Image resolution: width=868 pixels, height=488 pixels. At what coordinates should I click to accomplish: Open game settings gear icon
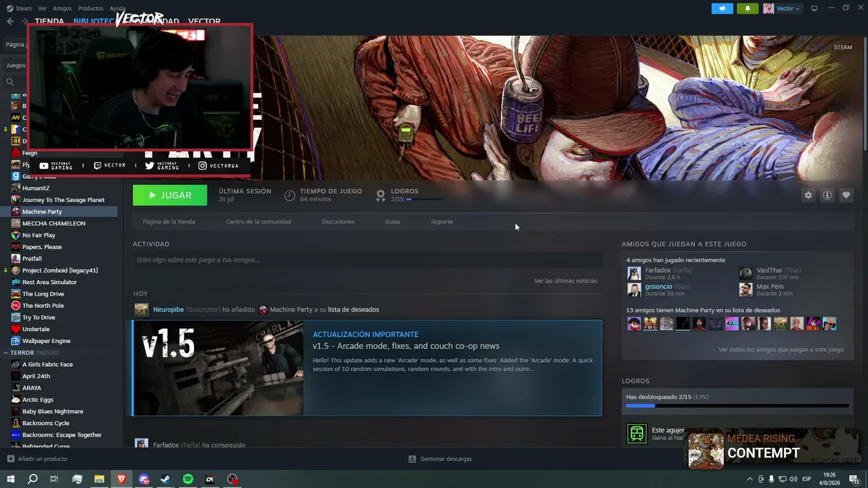pos(808,195)
